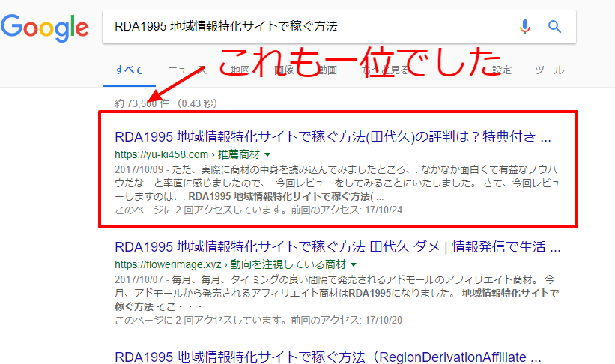Open the flowerimage.xyz result title

click(x=337, y=246)
